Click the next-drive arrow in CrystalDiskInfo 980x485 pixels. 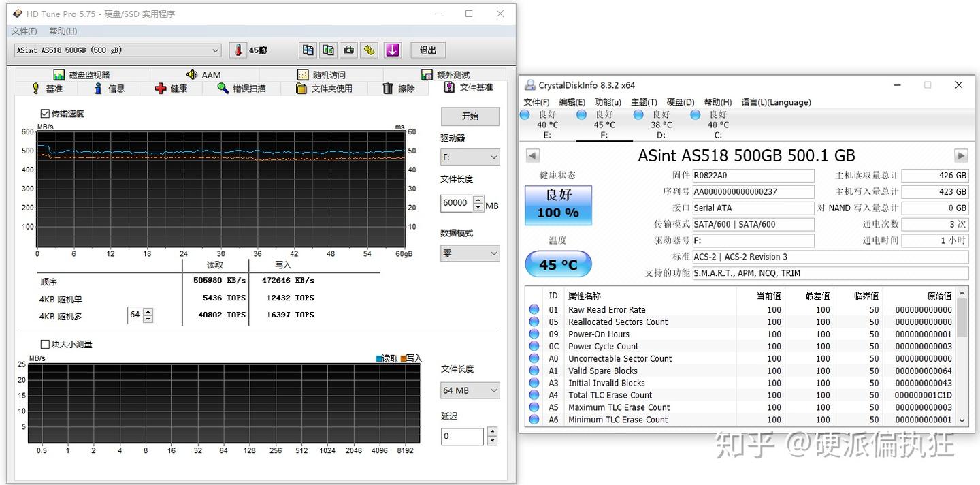click(x=960, y=155)
